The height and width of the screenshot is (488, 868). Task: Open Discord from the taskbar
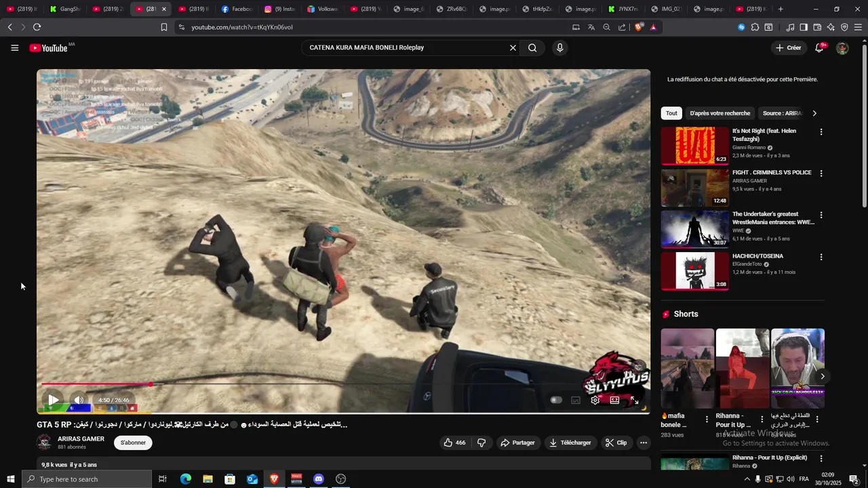319,479
